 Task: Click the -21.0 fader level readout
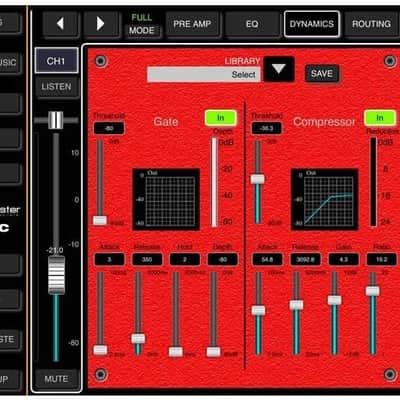[x=55, y=250]
